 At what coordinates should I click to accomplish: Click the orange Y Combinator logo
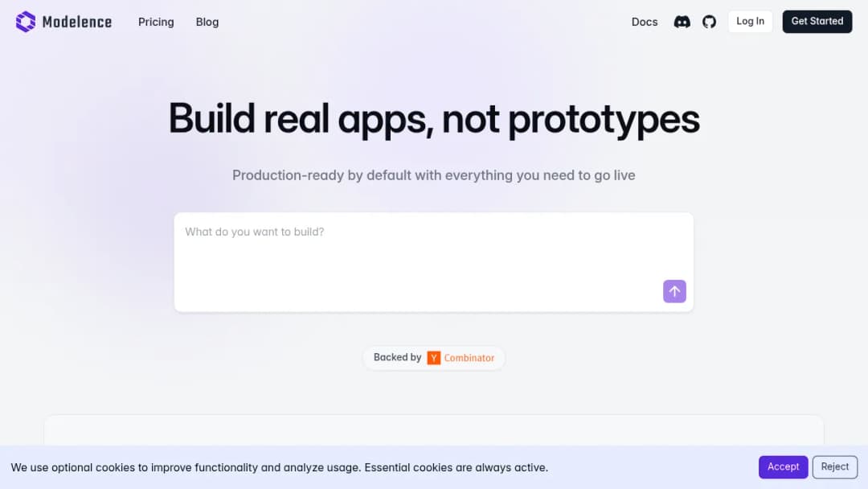[433, 358]
